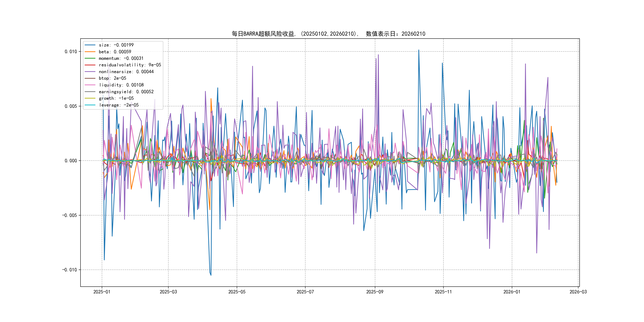
Task: Select the momentum legend entry
Action: [x=121, y=58]
